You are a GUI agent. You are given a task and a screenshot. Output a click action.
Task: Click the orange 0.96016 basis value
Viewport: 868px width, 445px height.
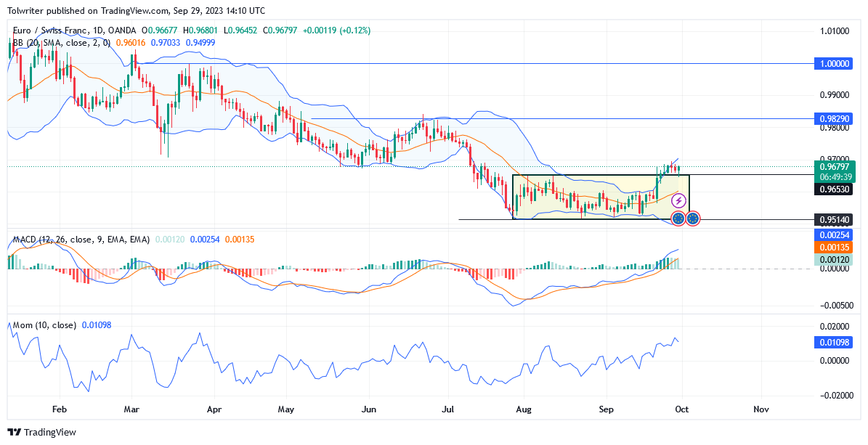pos(131,43)
